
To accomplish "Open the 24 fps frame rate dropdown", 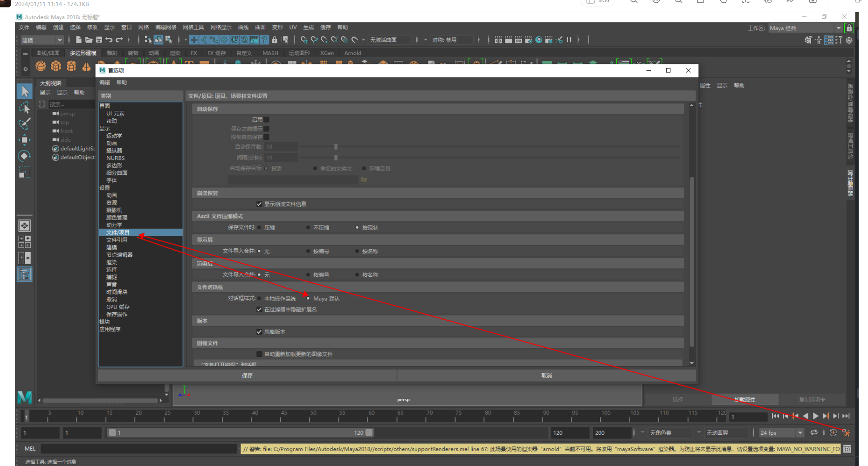I will [x=781, y=433].
